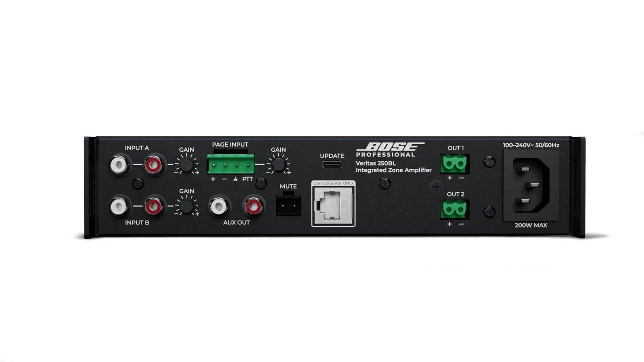Adjust the Page Input Gain knob
Viewport: 644px width, 362px height.
click(278, 165)
